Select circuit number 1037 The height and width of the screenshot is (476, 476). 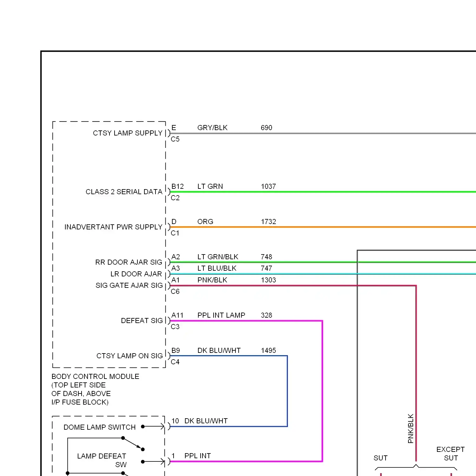click(x=268, y=186)
